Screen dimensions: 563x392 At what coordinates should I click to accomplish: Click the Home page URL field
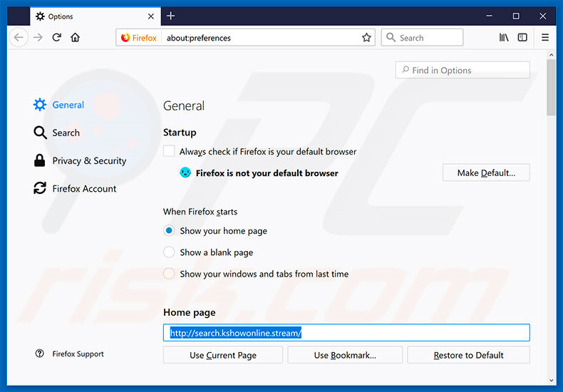pos(346,333)
